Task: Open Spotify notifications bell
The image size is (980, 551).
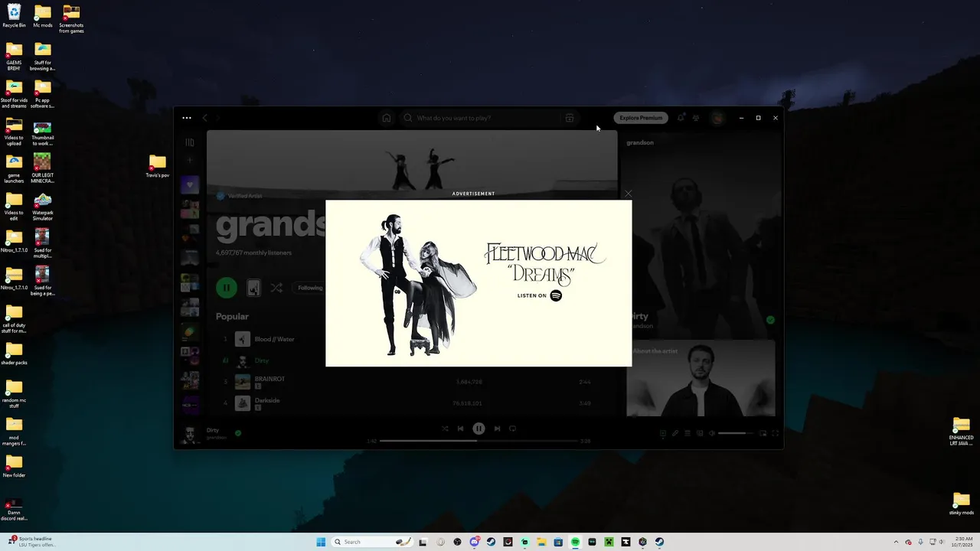Action: pos(681,118)
